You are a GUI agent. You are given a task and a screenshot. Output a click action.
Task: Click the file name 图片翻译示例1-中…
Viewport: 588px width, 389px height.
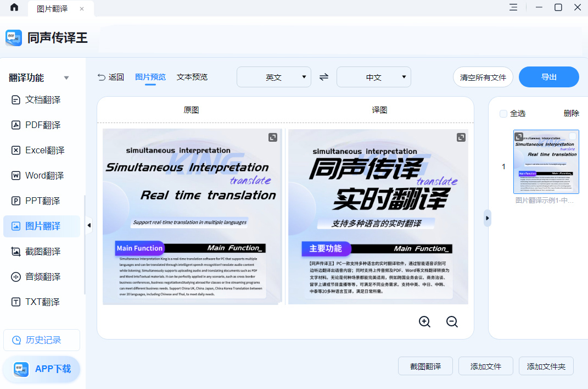coord(545,201)
